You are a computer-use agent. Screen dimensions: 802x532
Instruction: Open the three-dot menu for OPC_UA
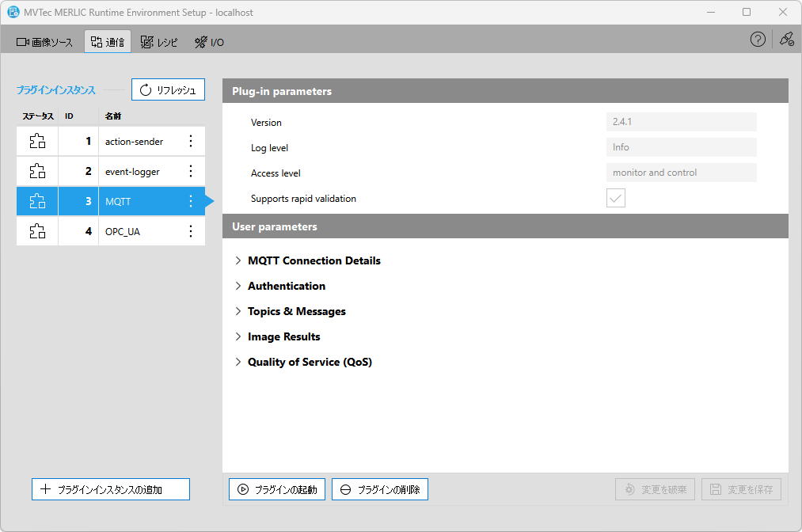pyautogui.click(x=190, y=231)
